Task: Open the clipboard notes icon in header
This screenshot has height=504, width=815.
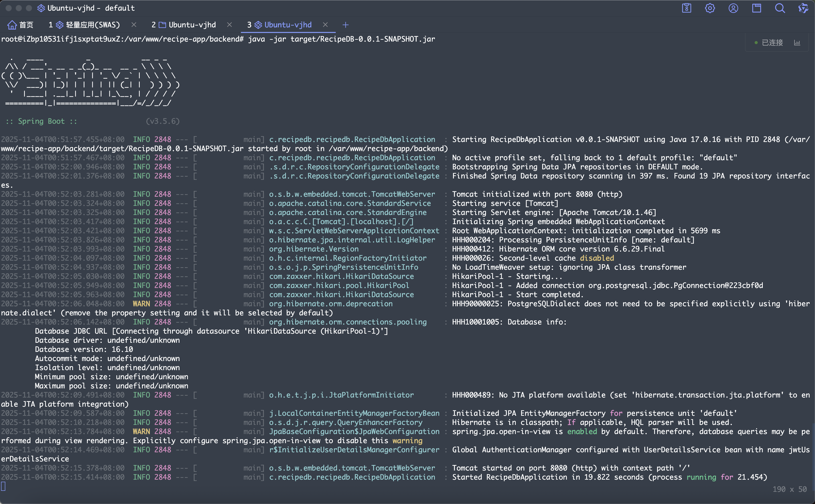Action: click(686, 8)
